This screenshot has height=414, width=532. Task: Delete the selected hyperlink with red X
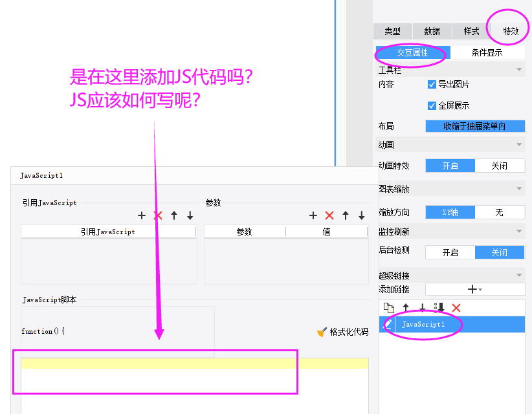tap(456, 309)
